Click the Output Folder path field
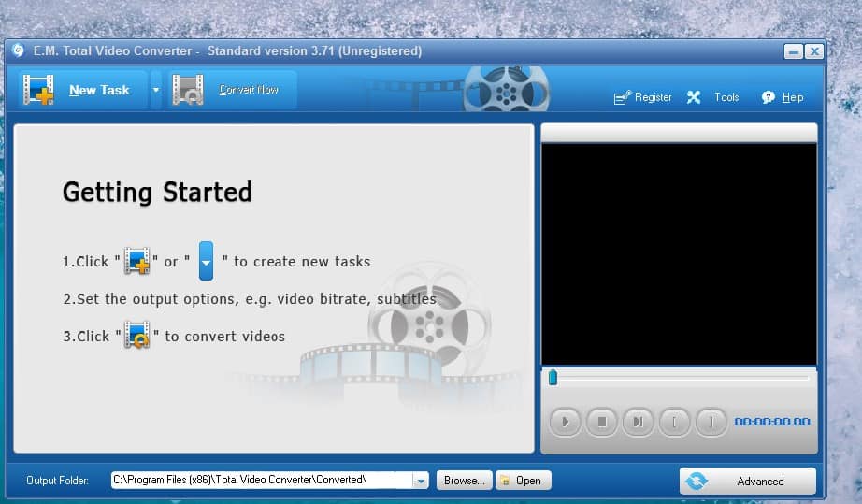 point(262,481)
